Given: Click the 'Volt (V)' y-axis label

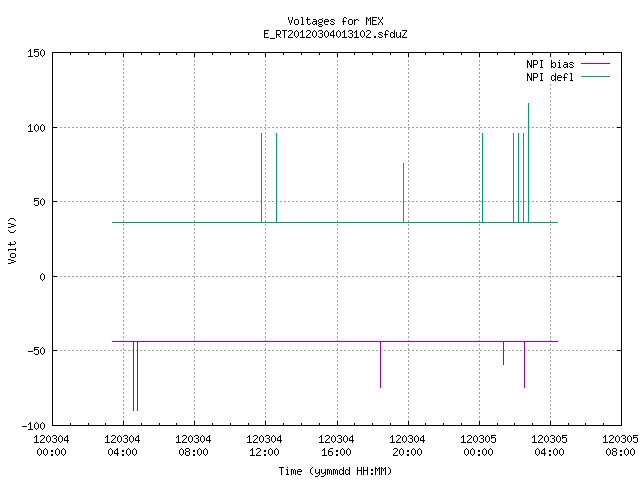Looking at the screenshot, I should (x=13, y=241).
